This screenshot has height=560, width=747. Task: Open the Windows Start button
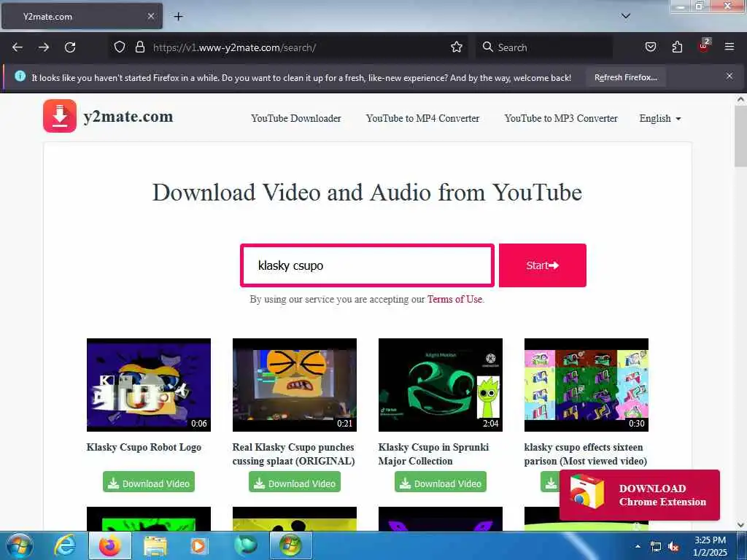pos(20,545)
